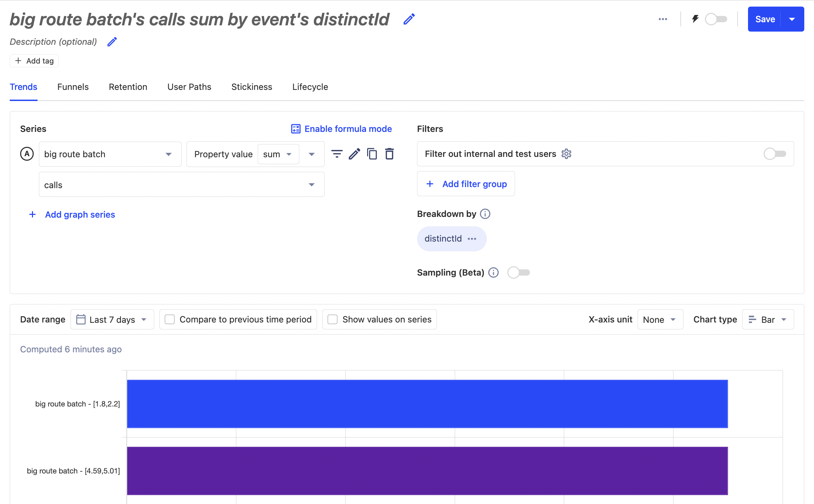Enable the Sampling (Beta) switch
Viewport: 814px width, 504px height.
coord(518,272)
